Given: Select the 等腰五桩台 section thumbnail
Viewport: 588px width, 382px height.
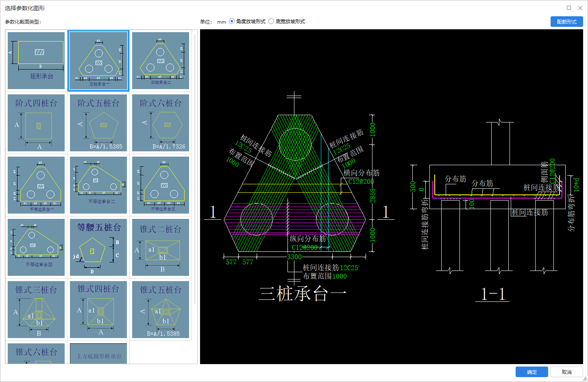Looking at the screenshot, I should coord(98,247).
